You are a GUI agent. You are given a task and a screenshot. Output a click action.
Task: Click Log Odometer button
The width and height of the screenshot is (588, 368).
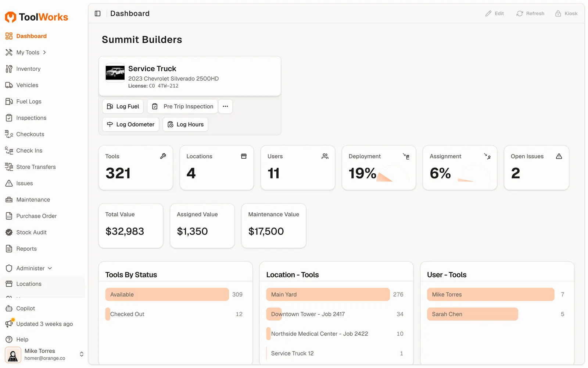[x=130, y=124]
